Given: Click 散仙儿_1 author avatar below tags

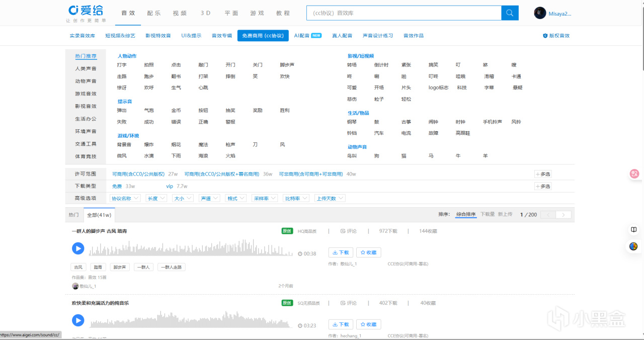Looking at the screenshot, I should coord(75,286).
